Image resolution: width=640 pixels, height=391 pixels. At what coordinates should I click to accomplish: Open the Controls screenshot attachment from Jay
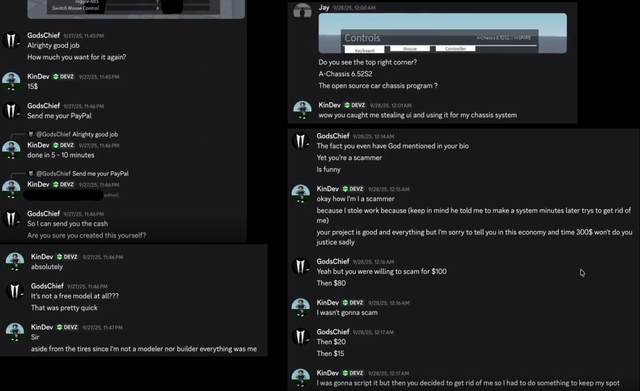point(443,33)
